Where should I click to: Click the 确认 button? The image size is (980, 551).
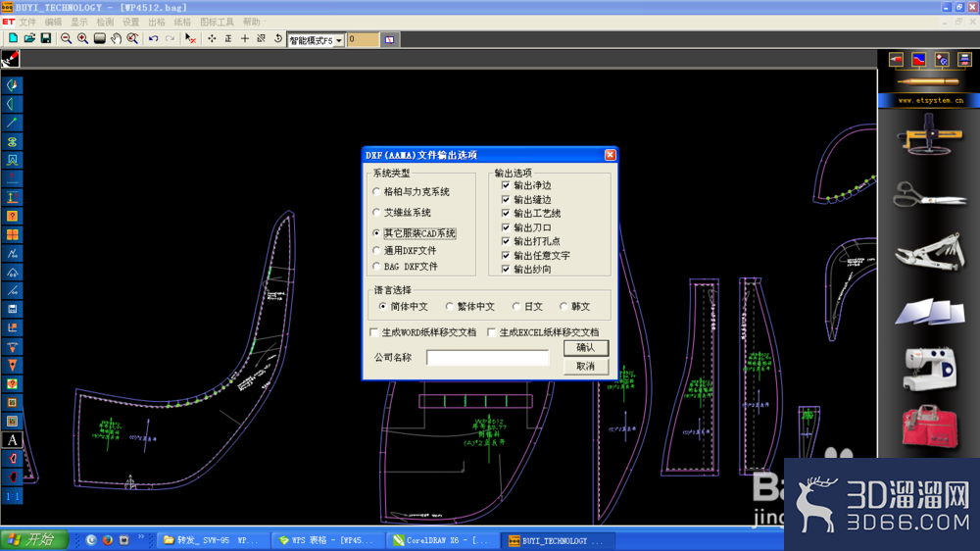click(x=586, y=348)
